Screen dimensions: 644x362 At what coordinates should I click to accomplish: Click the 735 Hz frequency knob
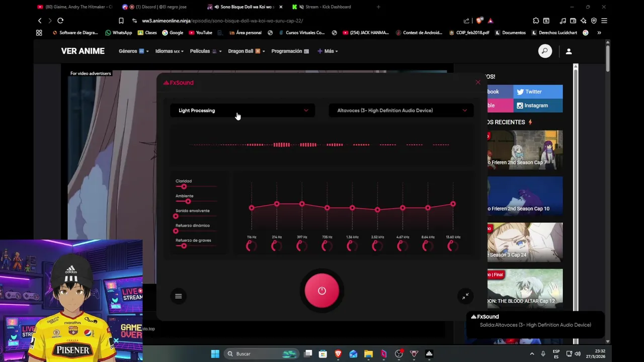327,246
